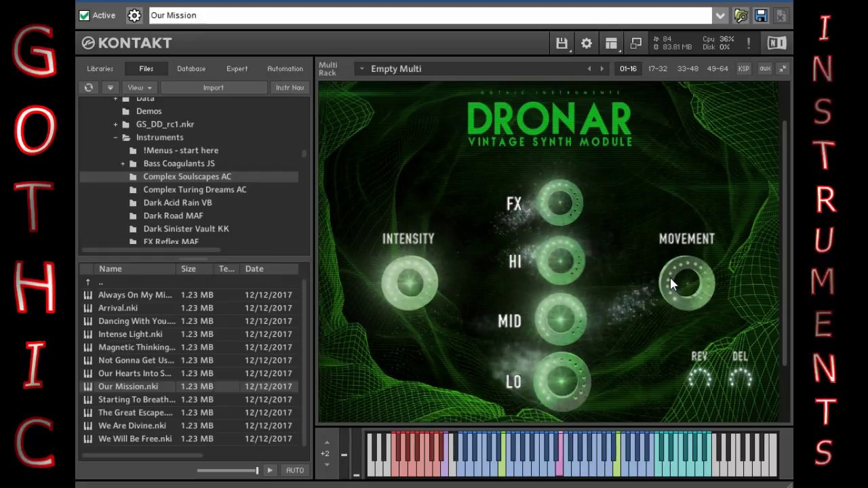
Task: Click the browser refresh icon
Action: (89, 87)
